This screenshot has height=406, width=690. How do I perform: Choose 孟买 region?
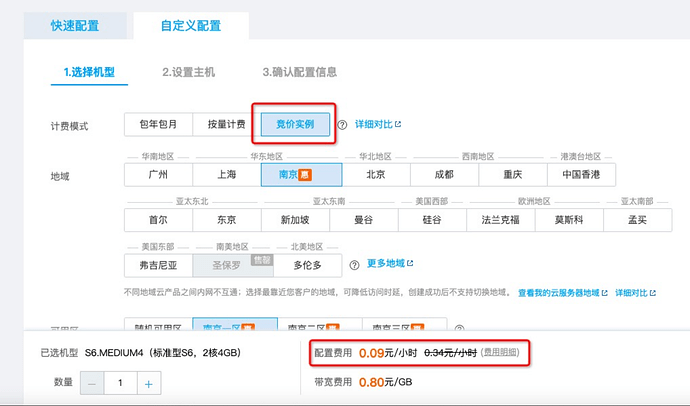pyautogui.click(x=638, y=220)
